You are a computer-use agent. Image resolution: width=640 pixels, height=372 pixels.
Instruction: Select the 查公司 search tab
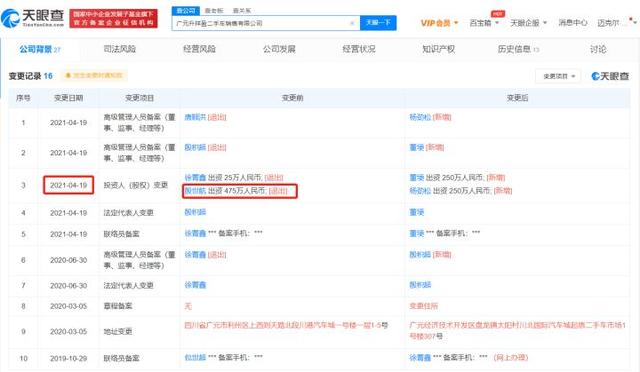(x=186, y=11)
